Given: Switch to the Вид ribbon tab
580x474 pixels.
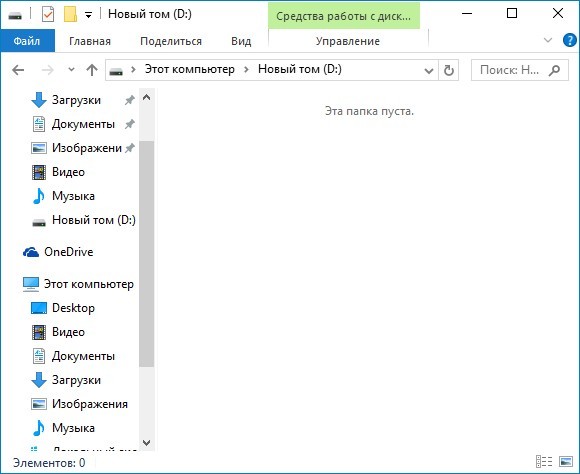Looking at the screenshot, I should click(241, 41).
